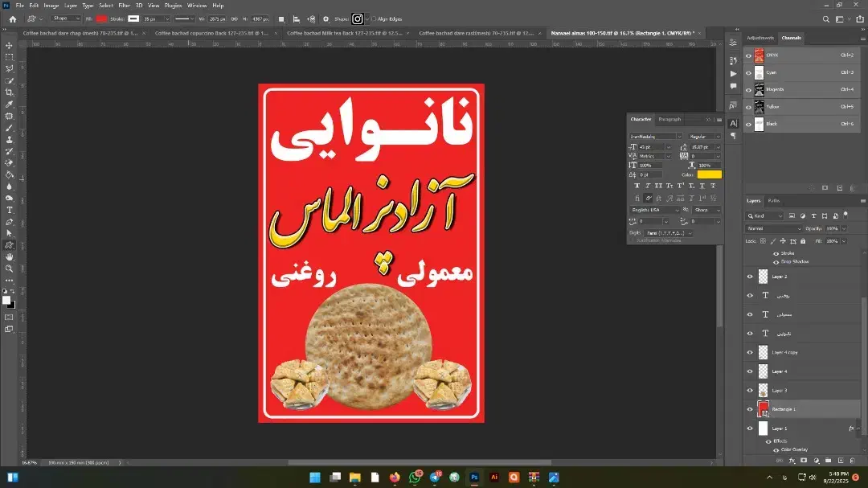Open the Window menu
This screenshot has width=868, height=488.
click(197, 6)
